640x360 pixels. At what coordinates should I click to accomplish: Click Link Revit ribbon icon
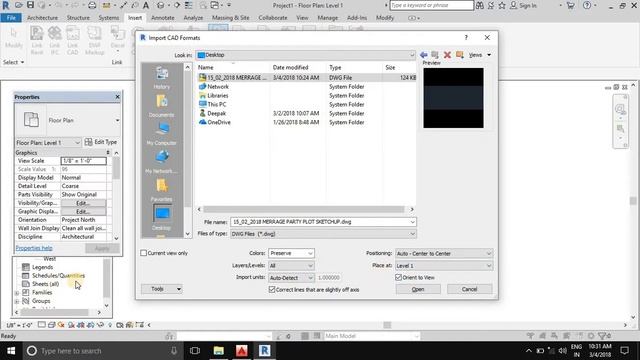tap(37, 40)
